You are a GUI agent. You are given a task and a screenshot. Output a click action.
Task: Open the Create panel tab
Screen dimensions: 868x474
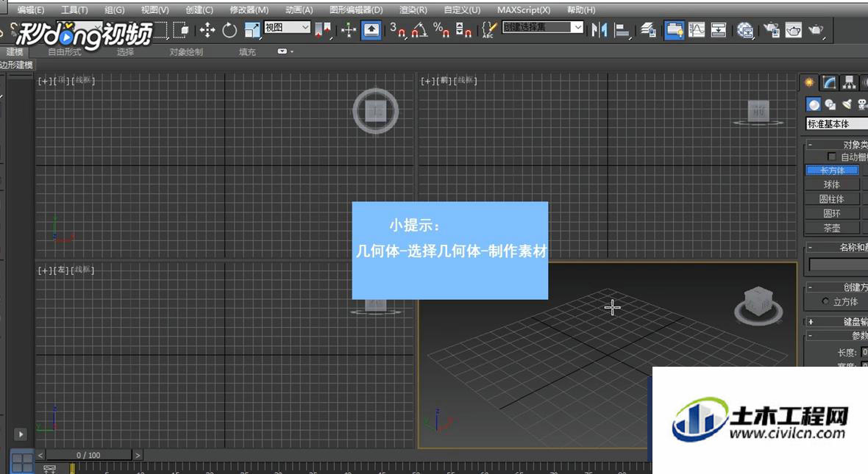pos(809,82)
